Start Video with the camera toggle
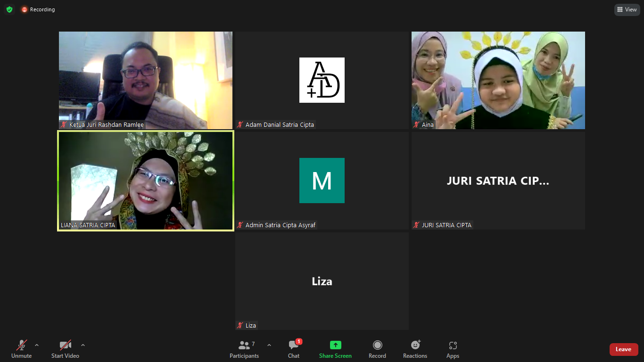 click(65, 349)
